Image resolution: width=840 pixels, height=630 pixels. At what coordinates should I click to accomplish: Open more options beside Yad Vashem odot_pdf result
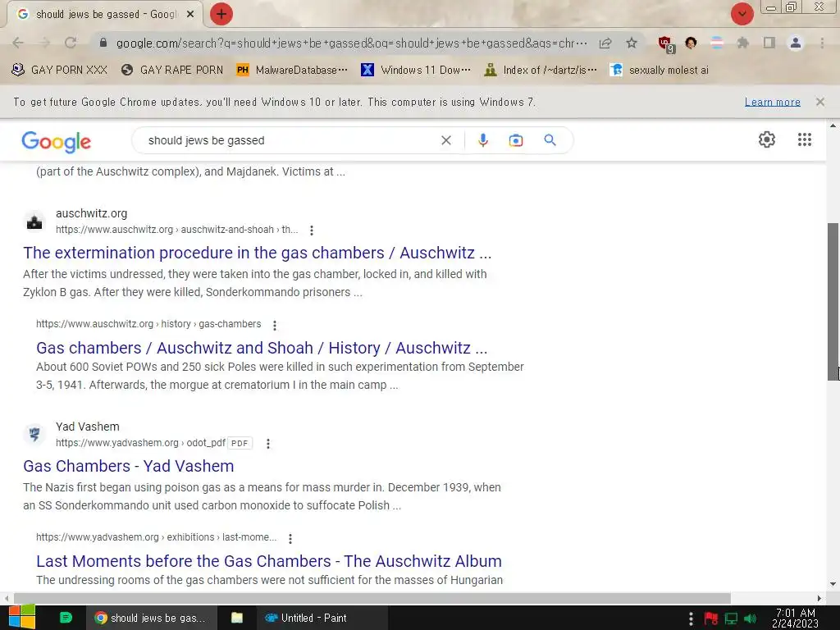[x=268, y=444]
